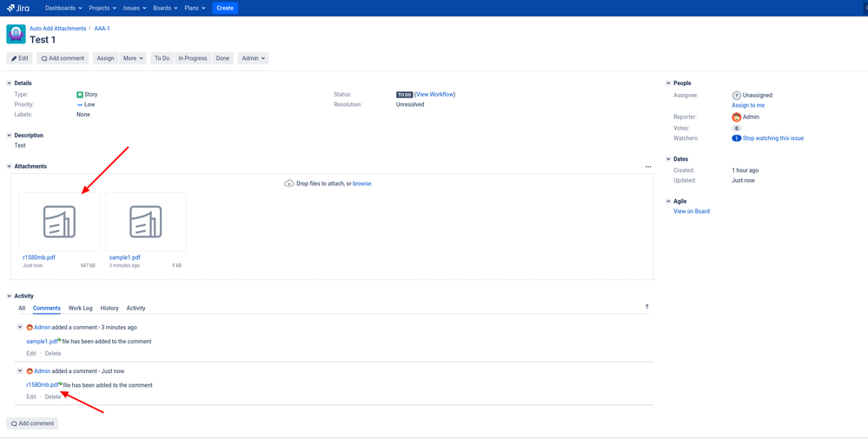The image size is (868, 439).
Task: Collapse the Agile section
Action: click(x=668, y=201)
